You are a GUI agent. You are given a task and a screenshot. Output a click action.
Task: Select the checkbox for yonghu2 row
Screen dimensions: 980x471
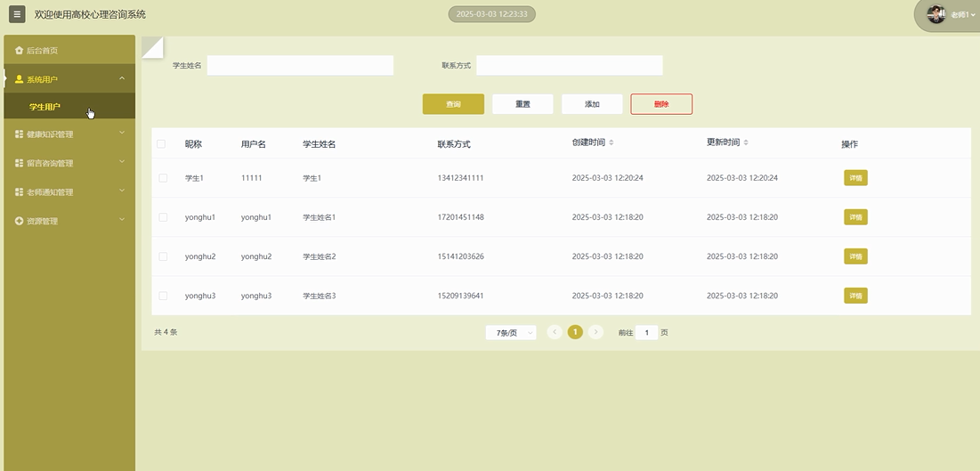click(163, 256)
